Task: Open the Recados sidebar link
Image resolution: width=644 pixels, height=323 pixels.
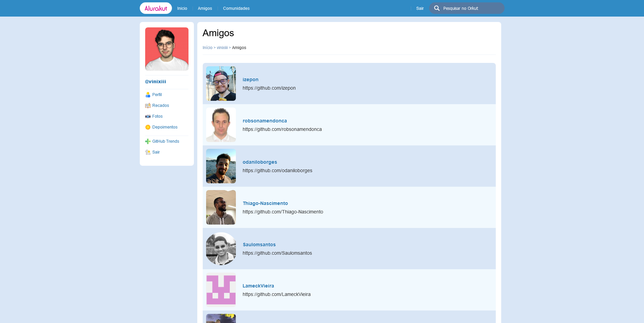Action: pos(161,106)
